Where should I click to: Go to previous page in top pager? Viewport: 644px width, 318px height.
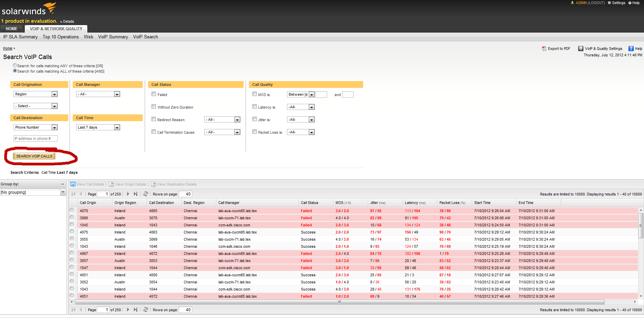(x=81, y=194)
